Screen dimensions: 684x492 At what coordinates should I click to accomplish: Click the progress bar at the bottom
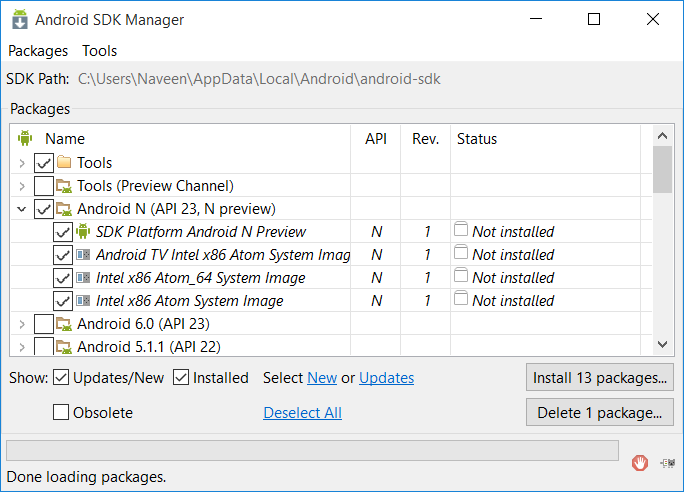pos(312,451)
